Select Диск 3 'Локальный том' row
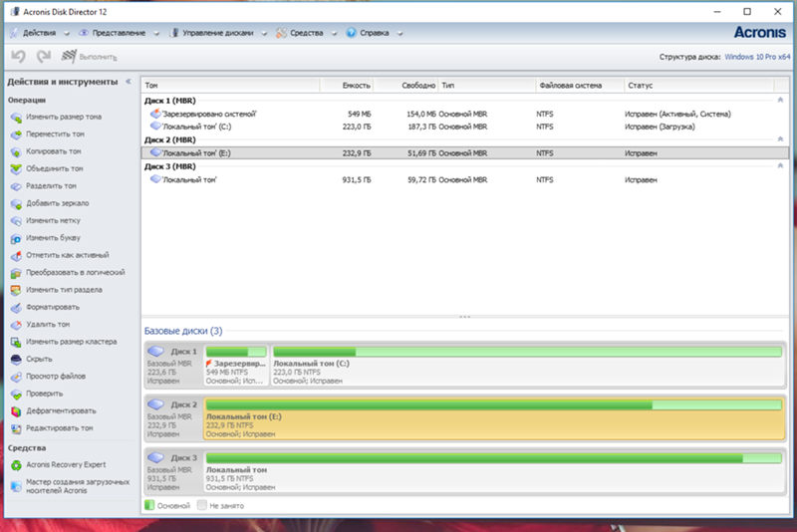The width and height of the screenshot is (797, 532). click(x=465, y=179)
